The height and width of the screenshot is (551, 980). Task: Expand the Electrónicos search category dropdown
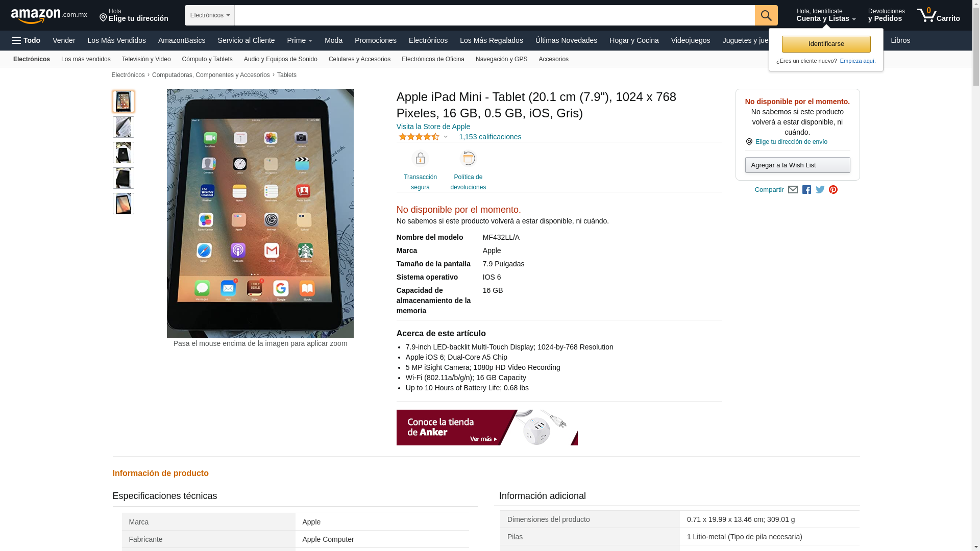(x=210, y=15)
